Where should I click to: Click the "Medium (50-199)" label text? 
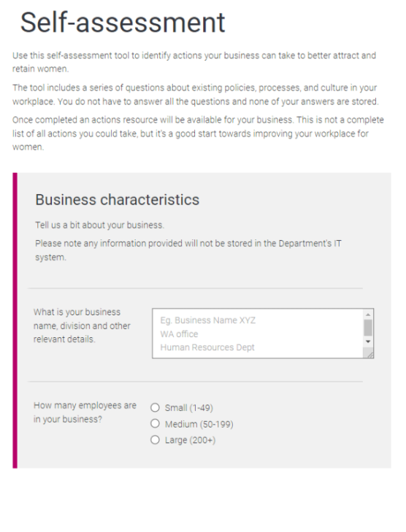pyautogui.click(x=199, y=424)
